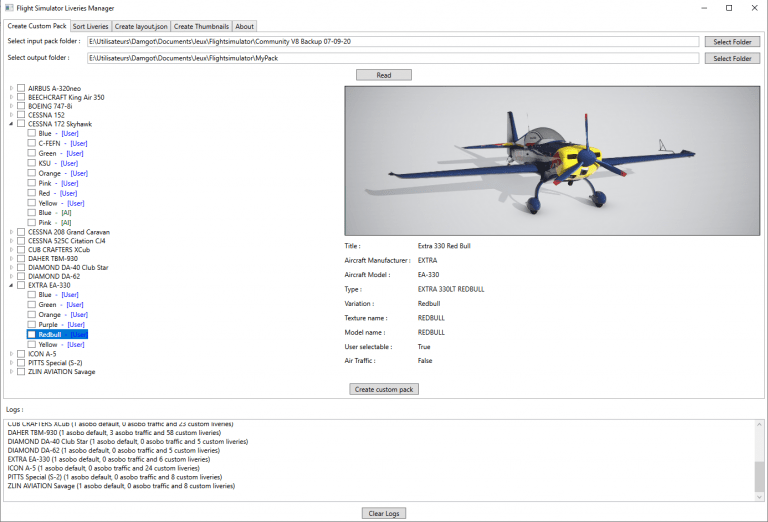Expand the BOEING 747-8i node
Screen dimensions: 768x522
click(x=11, y=106)
